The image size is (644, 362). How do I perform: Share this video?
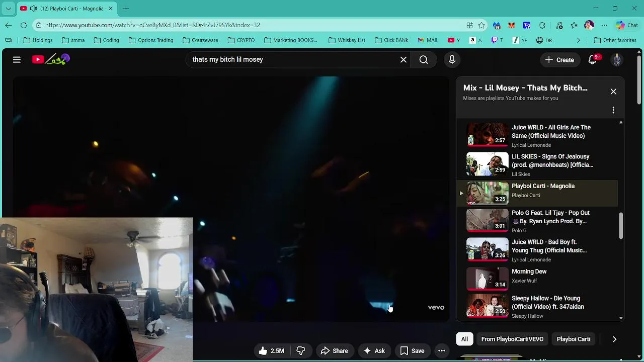point(334,351)
